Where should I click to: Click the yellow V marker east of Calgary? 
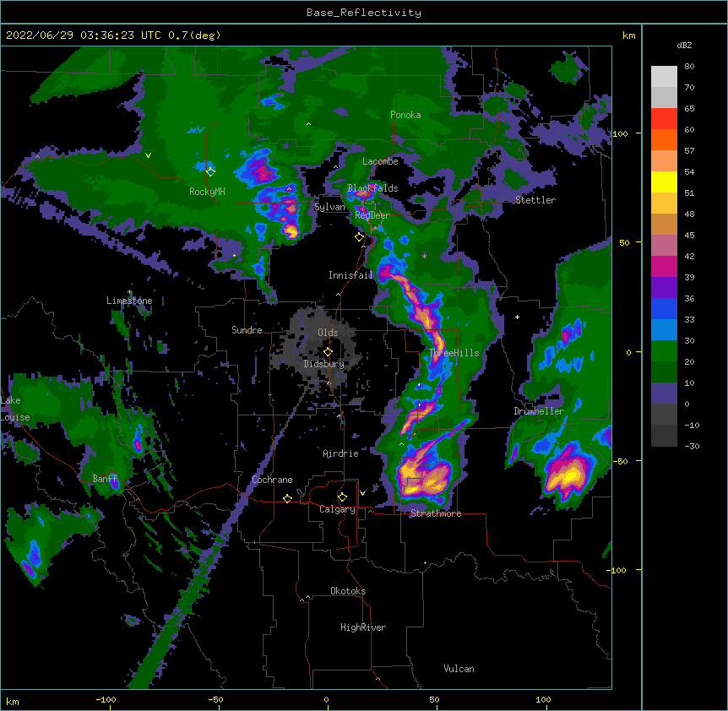362,493
